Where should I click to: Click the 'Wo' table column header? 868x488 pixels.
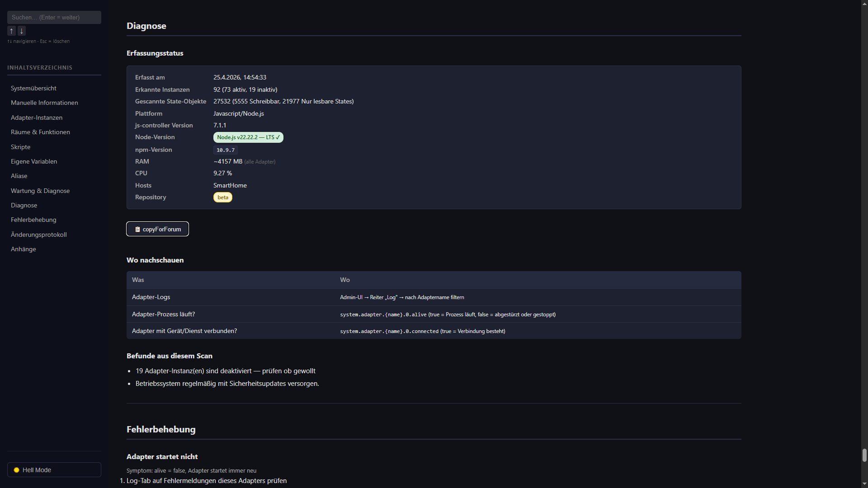345,280
